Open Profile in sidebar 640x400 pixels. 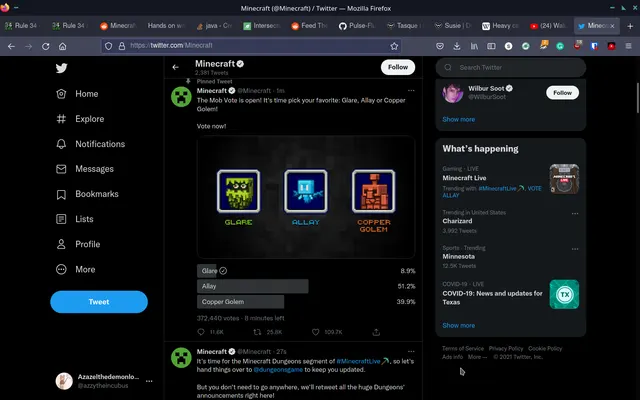coord(78,244)
